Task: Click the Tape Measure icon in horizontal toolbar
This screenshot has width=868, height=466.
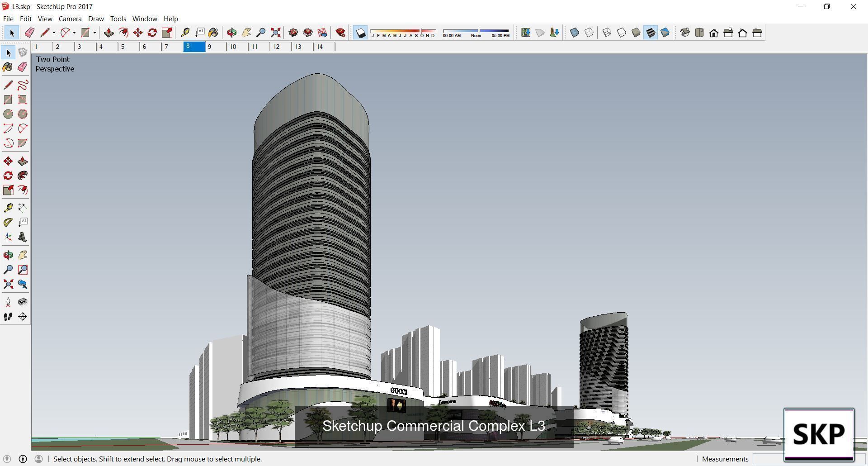Action: coord(185,33)
